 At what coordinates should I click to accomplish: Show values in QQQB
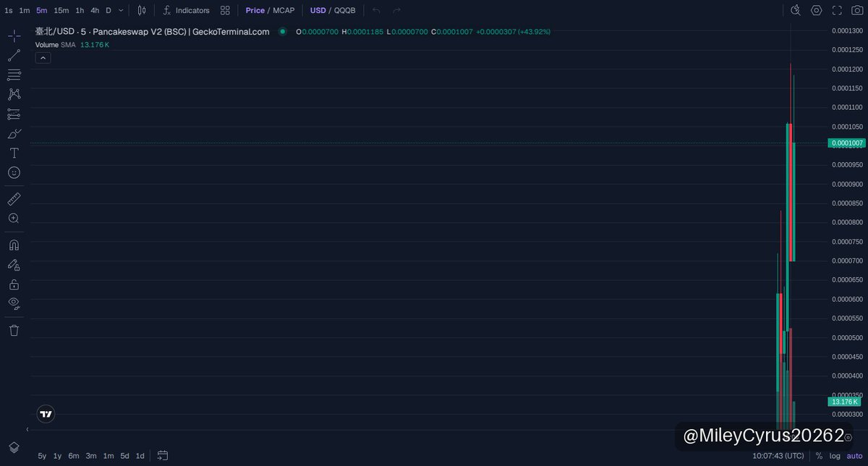point(344,10)
